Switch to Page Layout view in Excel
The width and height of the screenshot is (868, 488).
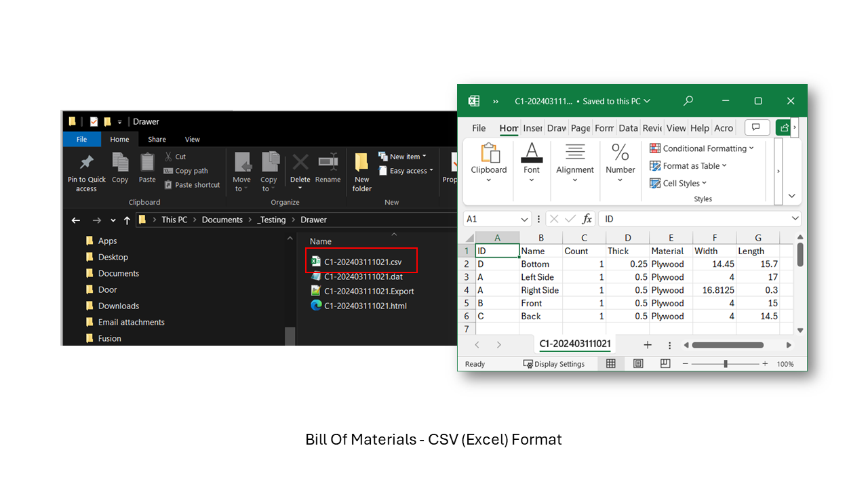(x=638, y=364)
